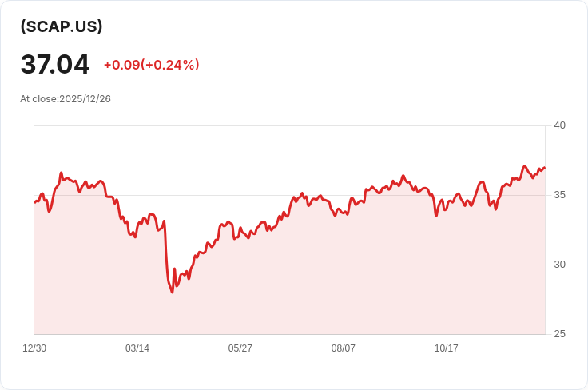Select the 12/30 date on the x-axis
Screen dimensions: 588x390
34,348
